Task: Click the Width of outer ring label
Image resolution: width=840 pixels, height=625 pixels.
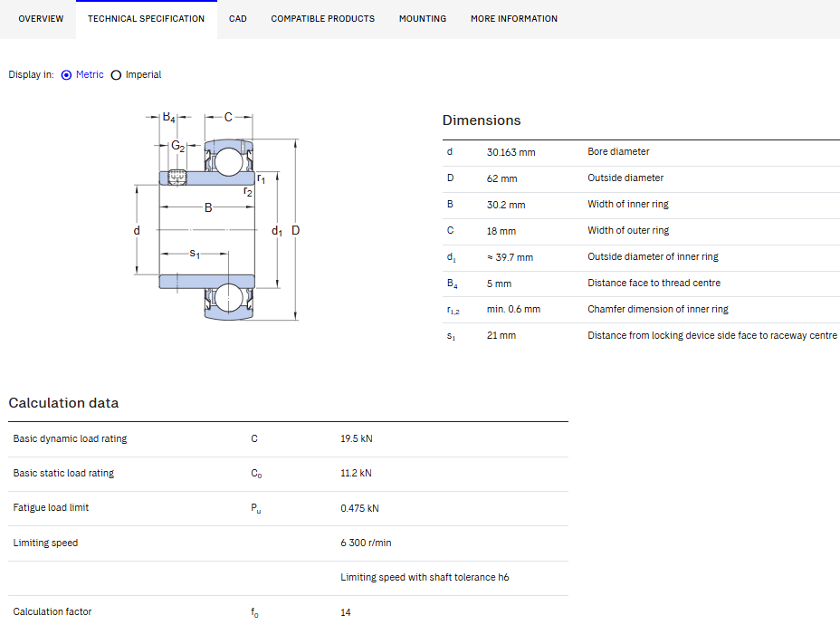Action: (628, 230)
